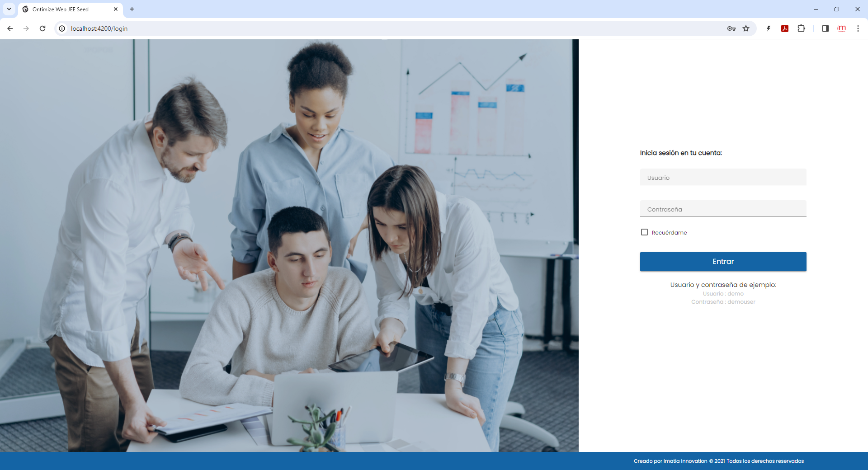Minimize the browser window
The height and width of the screenshot is (470, 868).
[x=816, y=9]
